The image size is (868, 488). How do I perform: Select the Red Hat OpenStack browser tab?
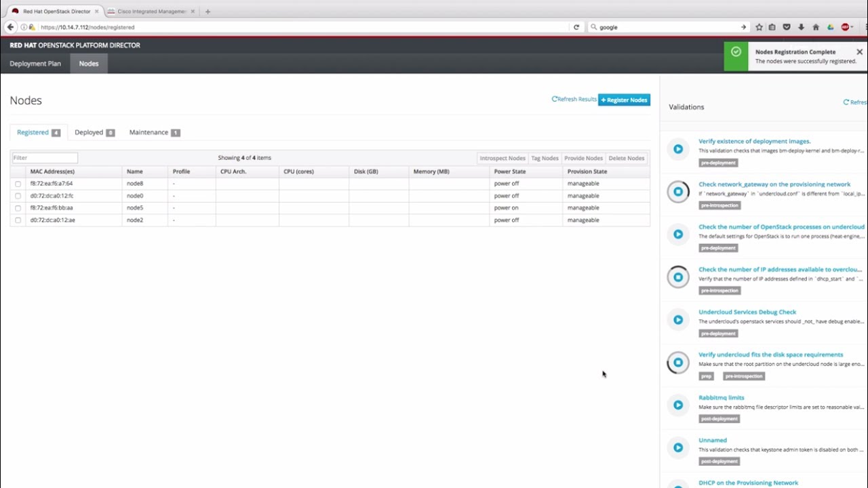56,12
